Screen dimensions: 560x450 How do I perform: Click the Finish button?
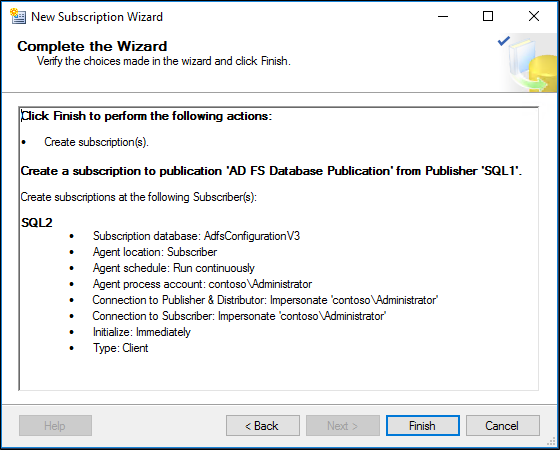tap(422, 425)
